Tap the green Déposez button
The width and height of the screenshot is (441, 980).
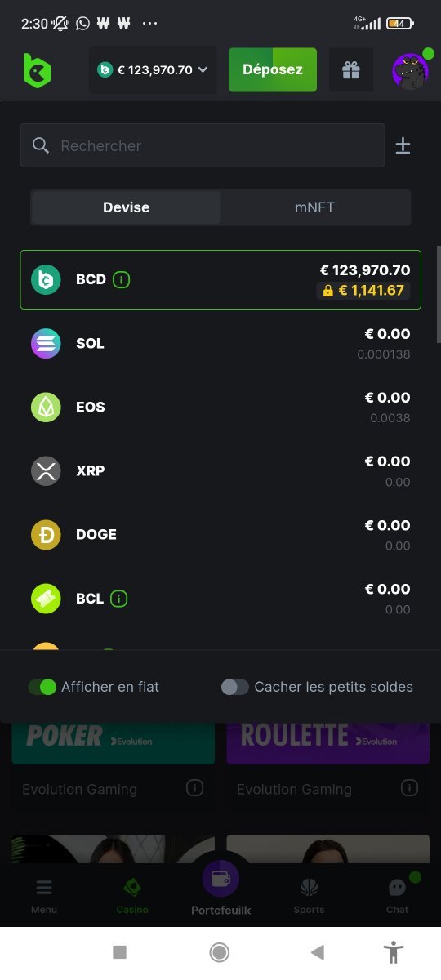click(273, 70)
